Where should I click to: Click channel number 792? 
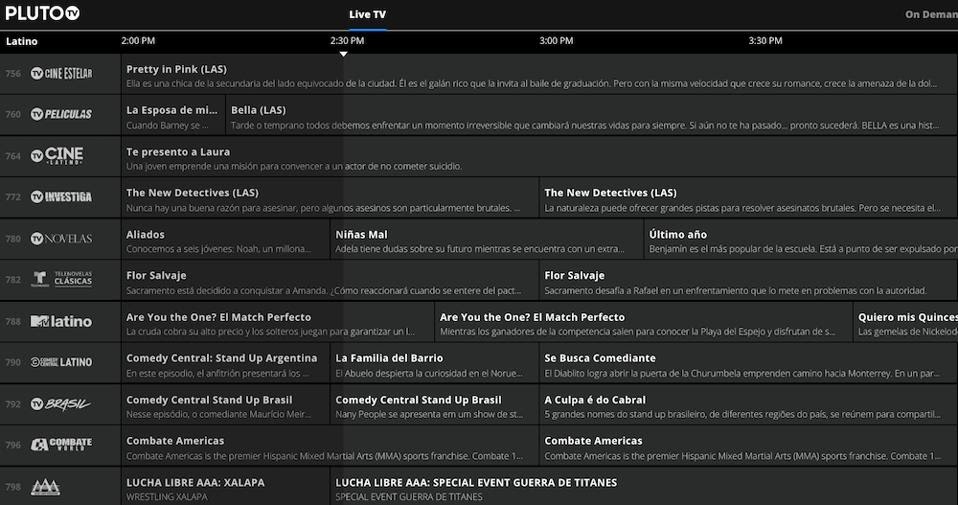[13, 404]
